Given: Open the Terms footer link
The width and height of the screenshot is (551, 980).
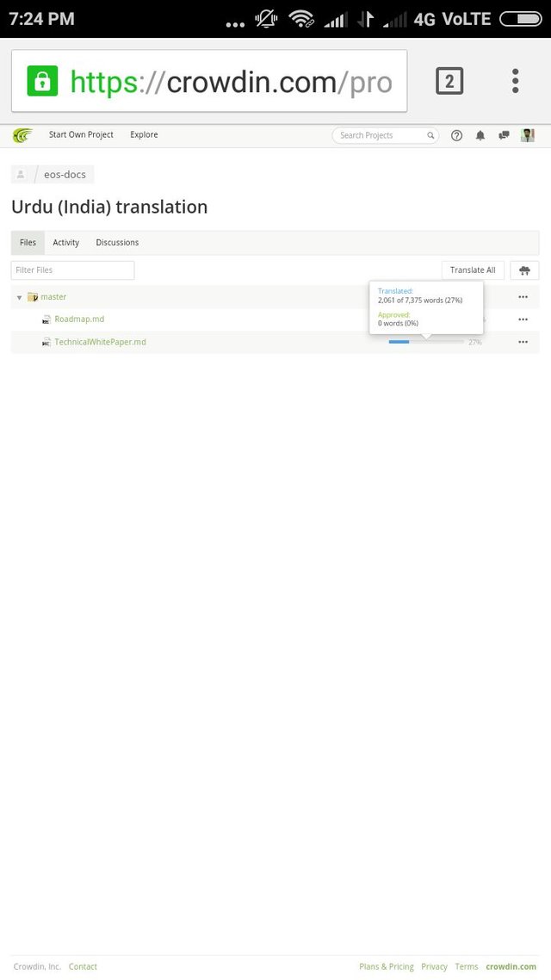Looking at the screenshot, I should (x=466, y=966).
